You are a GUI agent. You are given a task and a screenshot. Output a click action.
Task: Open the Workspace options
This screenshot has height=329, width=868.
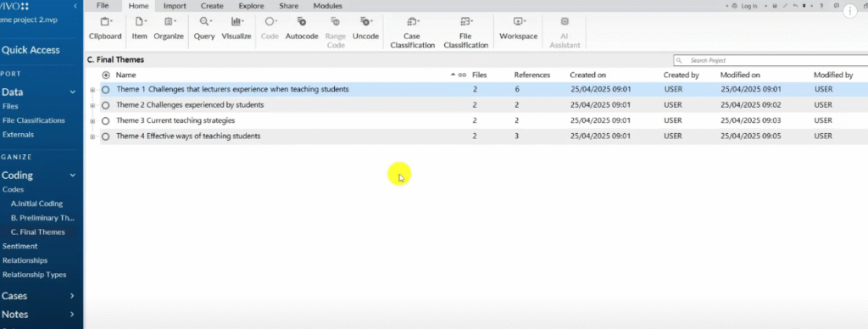[x=518, y=28]
